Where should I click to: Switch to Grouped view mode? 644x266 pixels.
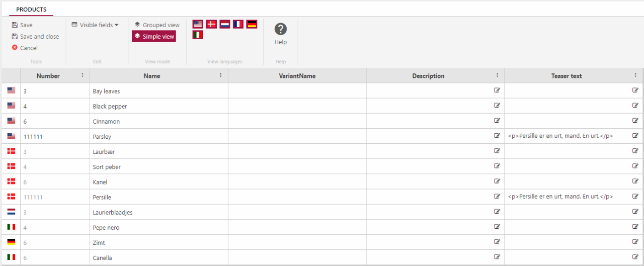157,25
